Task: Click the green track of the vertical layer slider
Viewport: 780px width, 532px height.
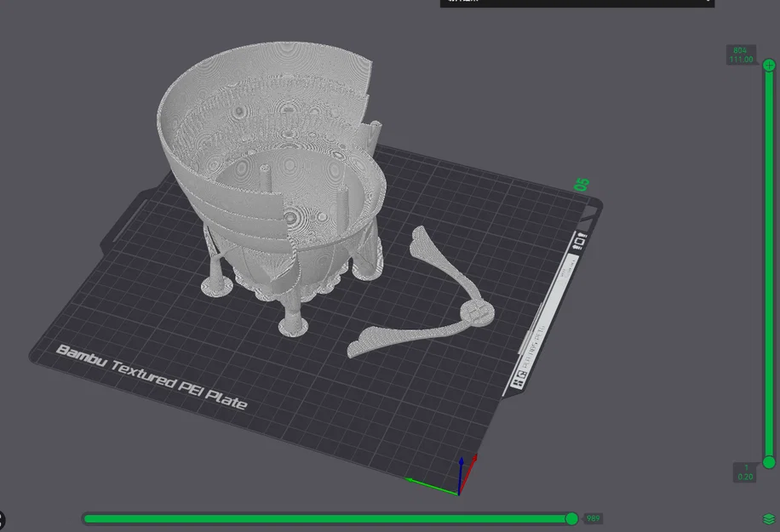Action: tap(769, 264)
